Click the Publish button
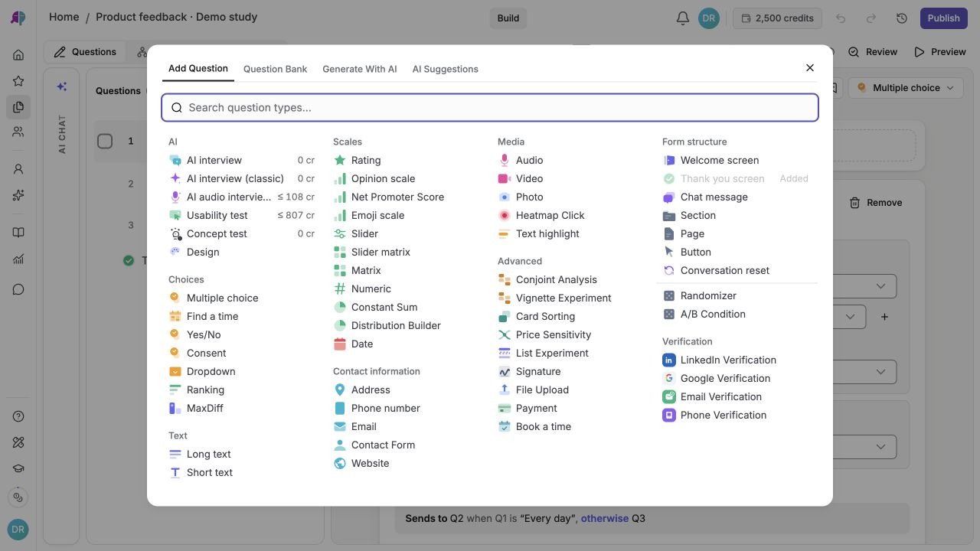 pos(944,18)
